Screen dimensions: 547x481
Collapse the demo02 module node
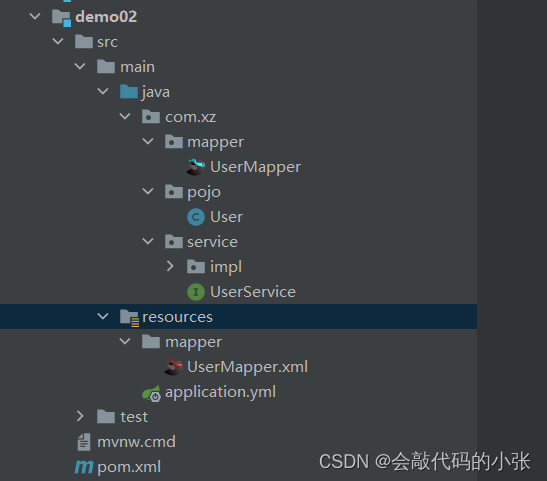pyautogui.click(x=35, y=16)
